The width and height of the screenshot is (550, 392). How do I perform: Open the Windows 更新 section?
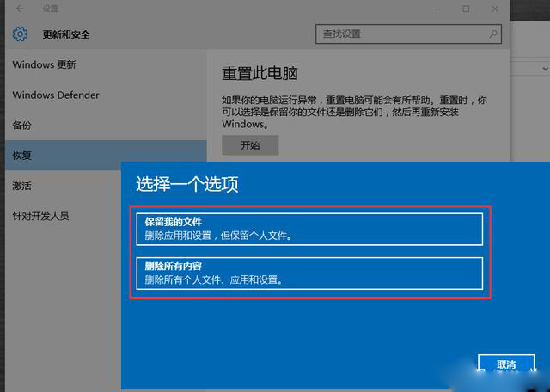[45, 65]
